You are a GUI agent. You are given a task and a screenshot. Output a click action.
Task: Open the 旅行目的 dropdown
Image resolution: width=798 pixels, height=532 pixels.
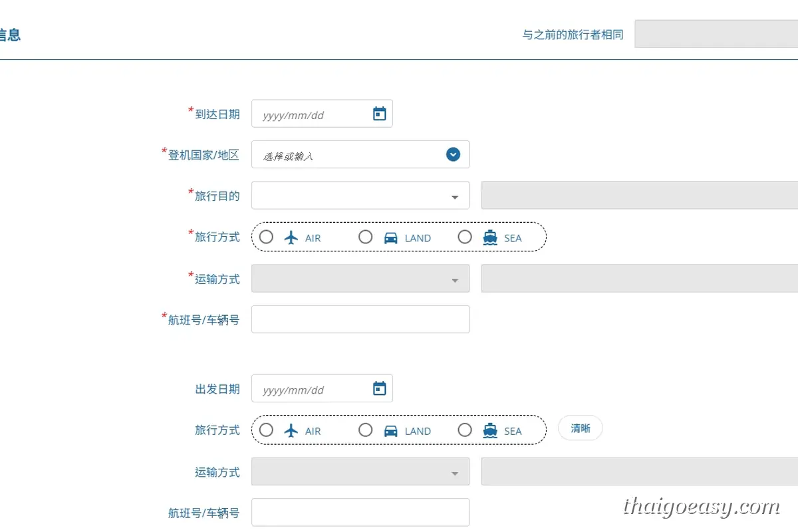[360, 196]
